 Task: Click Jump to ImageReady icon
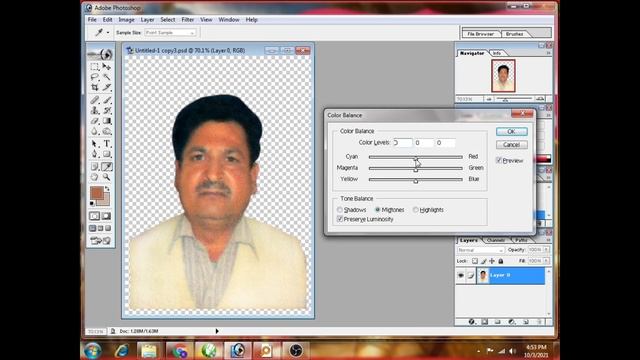[x=101, y=241]
